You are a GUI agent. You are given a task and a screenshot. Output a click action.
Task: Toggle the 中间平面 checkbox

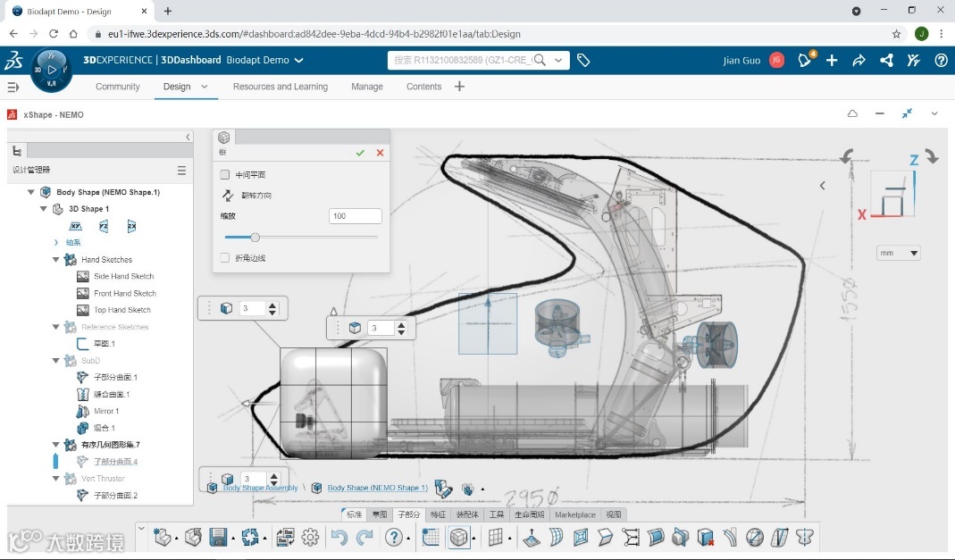[x=225, y=175]
